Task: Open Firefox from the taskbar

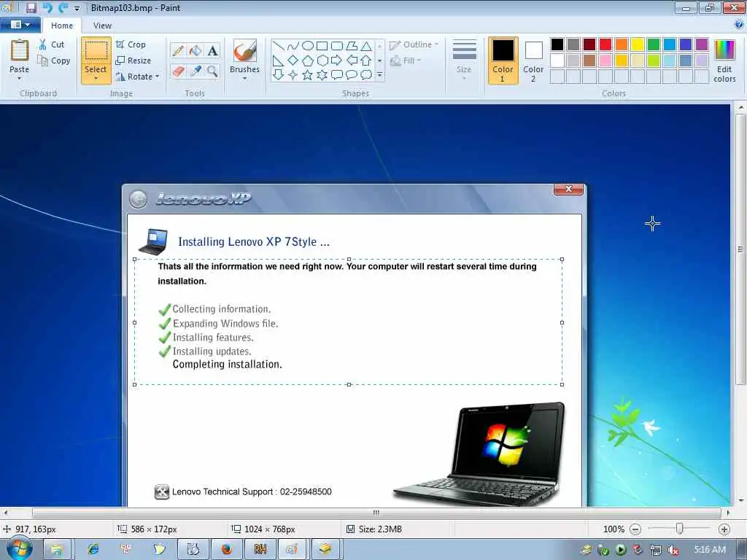Action: [x=226, y=549]
